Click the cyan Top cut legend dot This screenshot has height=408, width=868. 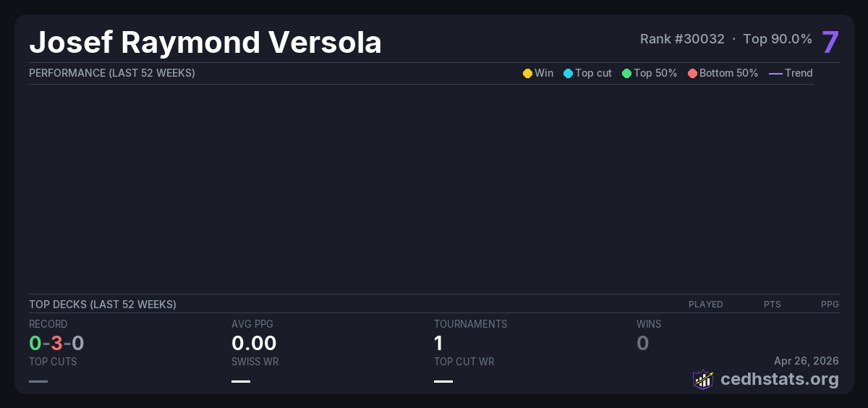(568, 73)
